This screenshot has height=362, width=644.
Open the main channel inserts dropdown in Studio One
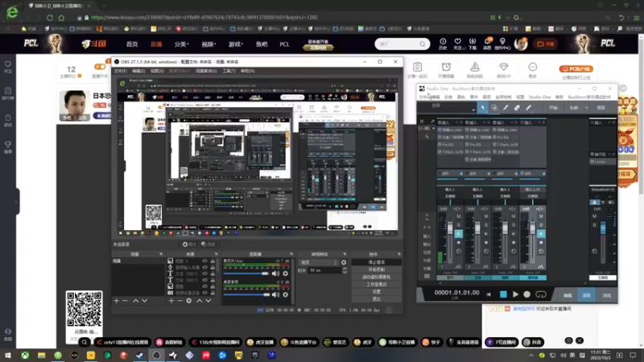(609, 123)
